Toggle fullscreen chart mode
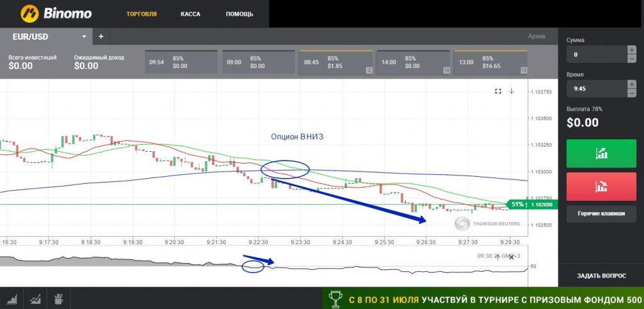Screen dimensions: 644x309 pyautogui.click(x=498, y=91)
